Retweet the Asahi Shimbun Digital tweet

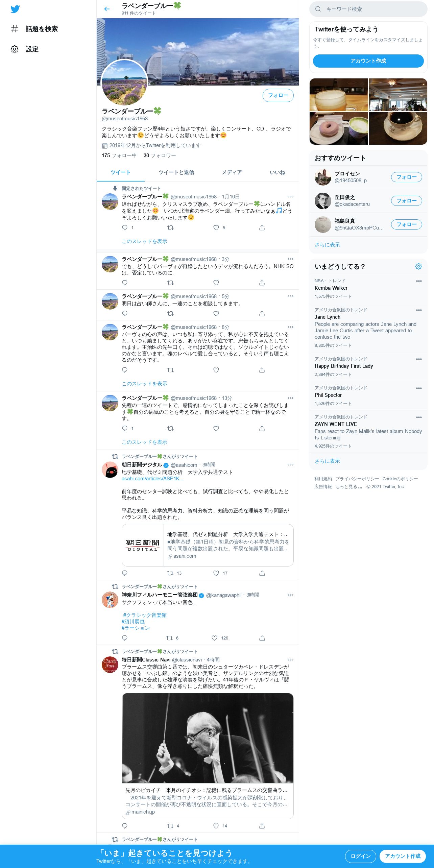(170, 573)
